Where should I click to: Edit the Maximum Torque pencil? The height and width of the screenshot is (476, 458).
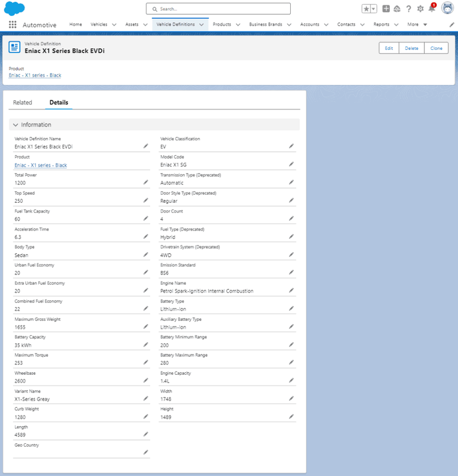coord(146,362)
